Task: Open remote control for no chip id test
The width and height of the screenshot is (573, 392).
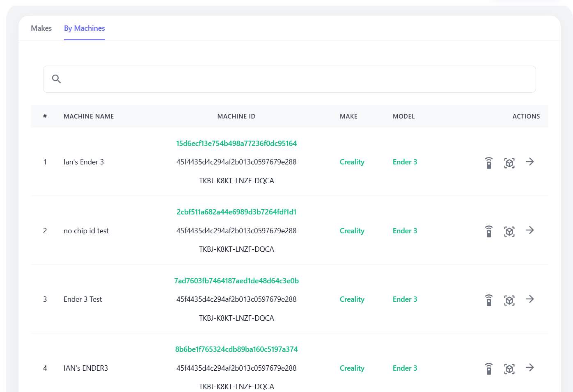Action: [x=488, y=231]
